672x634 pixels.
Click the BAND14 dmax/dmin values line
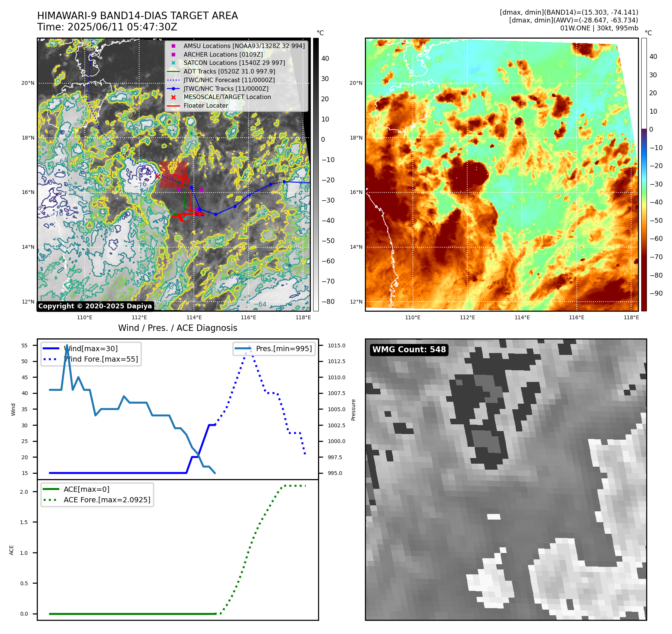click(x=569, y=12)
